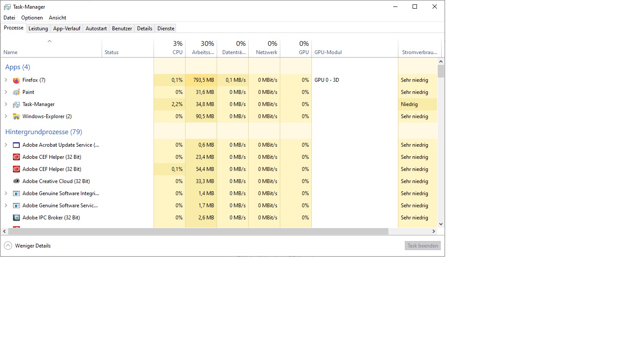644x341 pixels.
Task: Click the Weniger Details circle arrow icon
Action: point(8,246)
